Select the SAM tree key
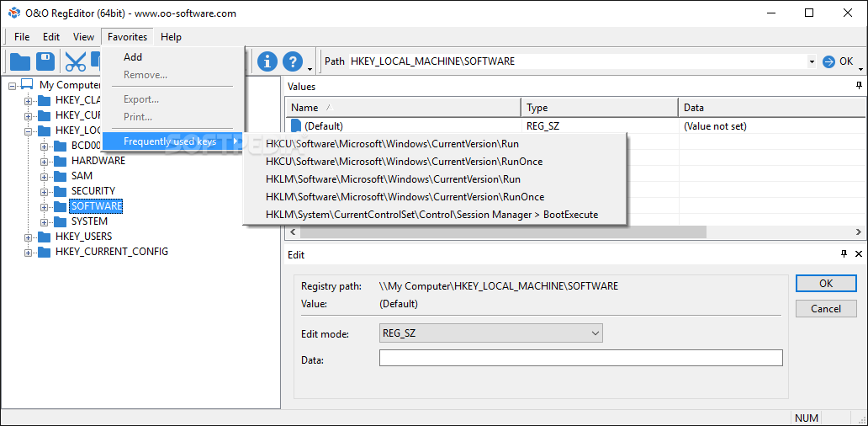This screenshot has height=426, width=868. pos(82,176)
